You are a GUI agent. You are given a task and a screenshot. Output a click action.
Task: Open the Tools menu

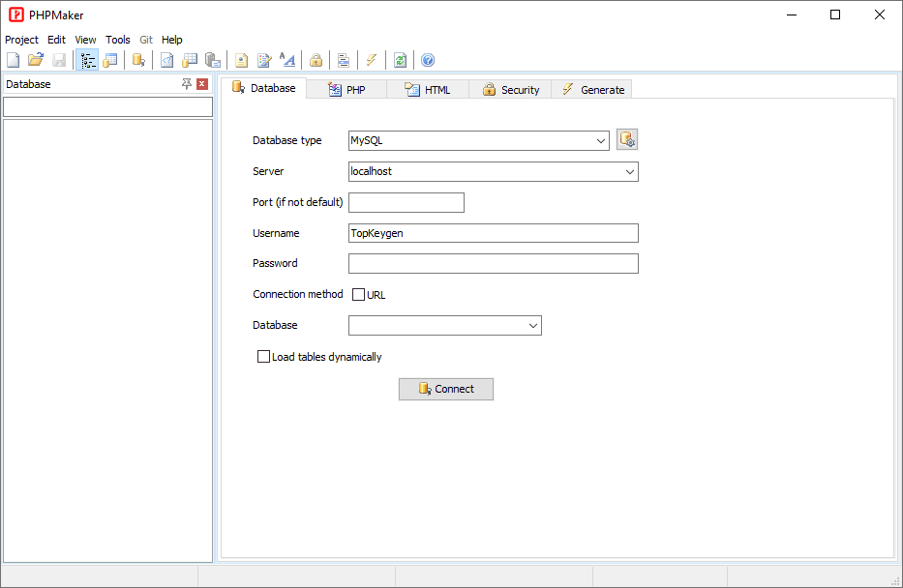[117, 40]
